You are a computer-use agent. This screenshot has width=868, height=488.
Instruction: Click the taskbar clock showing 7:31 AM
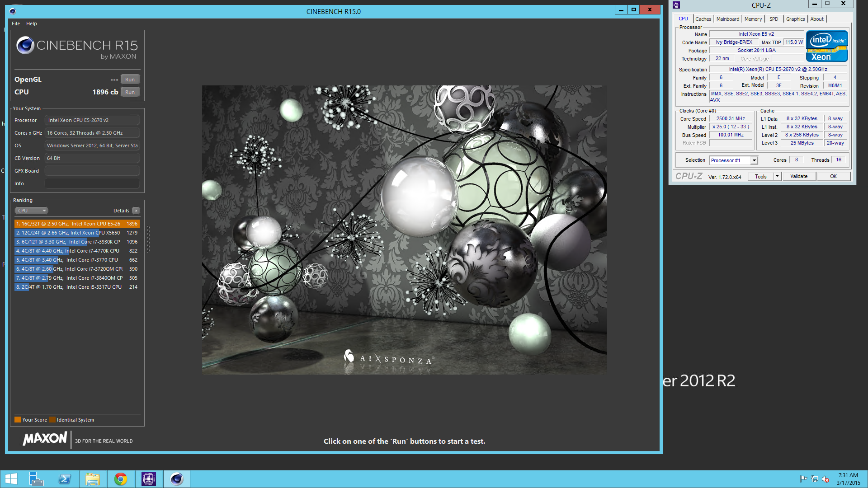click(848, 479)
